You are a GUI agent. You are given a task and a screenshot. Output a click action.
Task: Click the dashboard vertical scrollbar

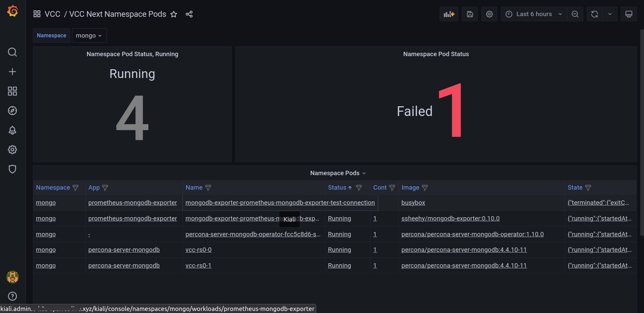[642, 133]
